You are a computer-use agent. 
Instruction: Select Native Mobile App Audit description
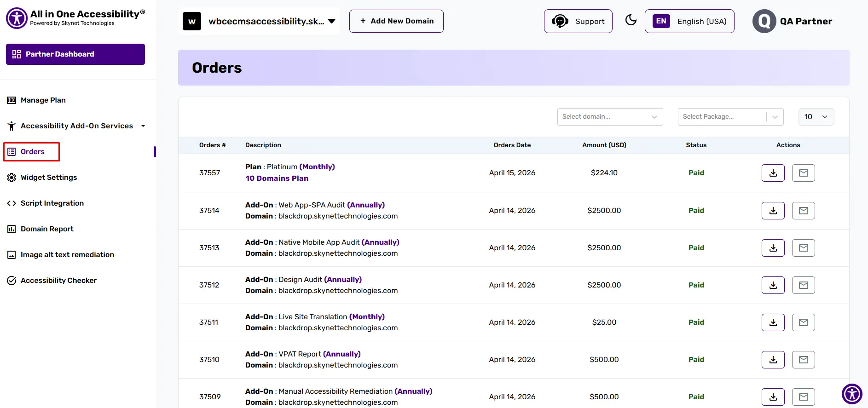[x=322, y=242]
